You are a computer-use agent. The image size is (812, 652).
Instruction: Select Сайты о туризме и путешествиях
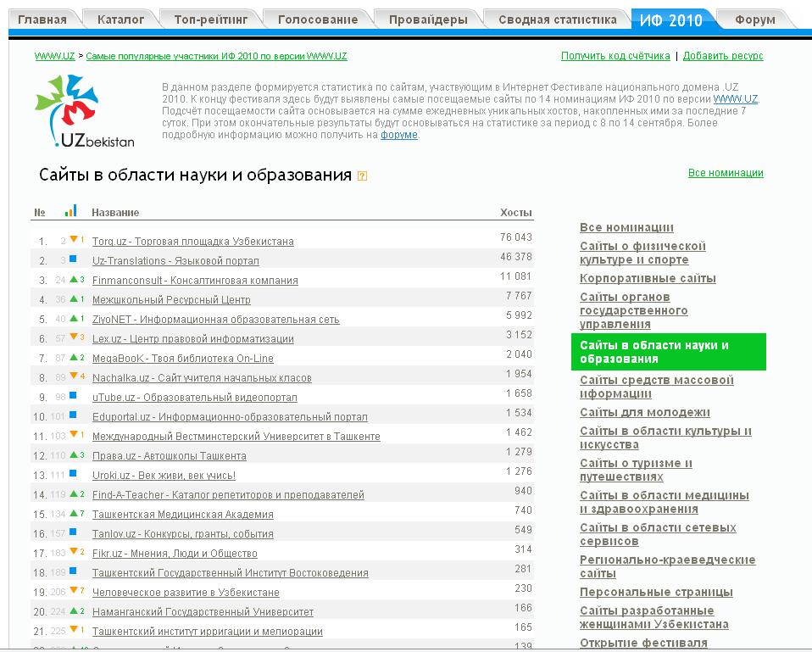[x=636, y=470]
